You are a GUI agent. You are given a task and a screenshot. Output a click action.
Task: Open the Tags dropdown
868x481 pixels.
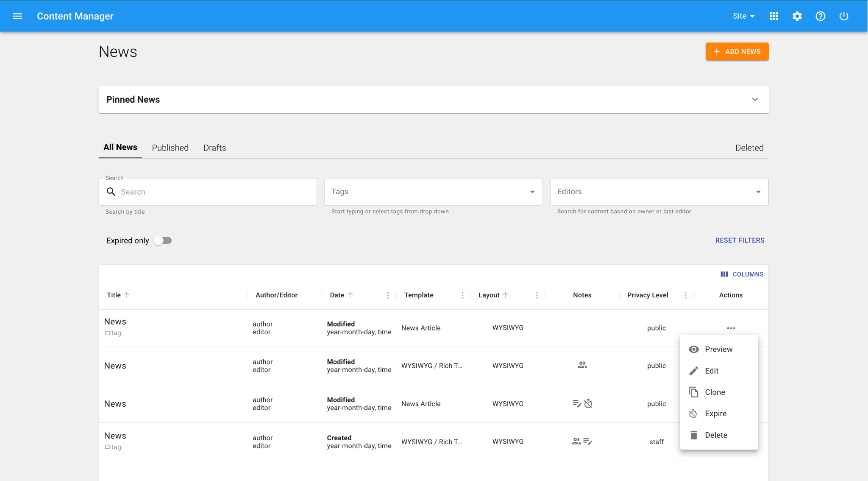(532, 192)
